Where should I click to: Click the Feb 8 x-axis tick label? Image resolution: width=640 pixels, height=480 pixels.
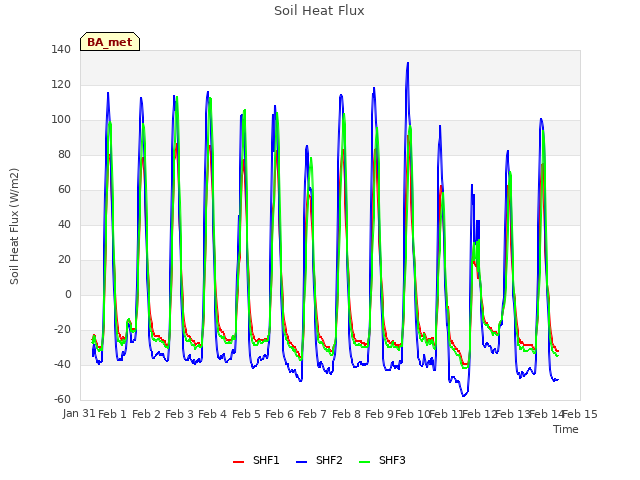click(x=346, y=414)
